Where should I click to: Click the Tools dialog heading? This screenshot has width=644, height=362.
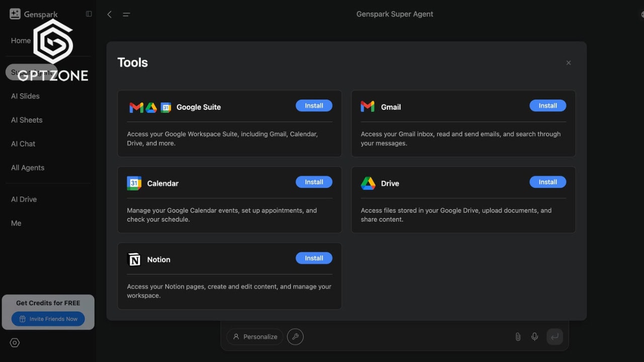click(x=133, y=62)
